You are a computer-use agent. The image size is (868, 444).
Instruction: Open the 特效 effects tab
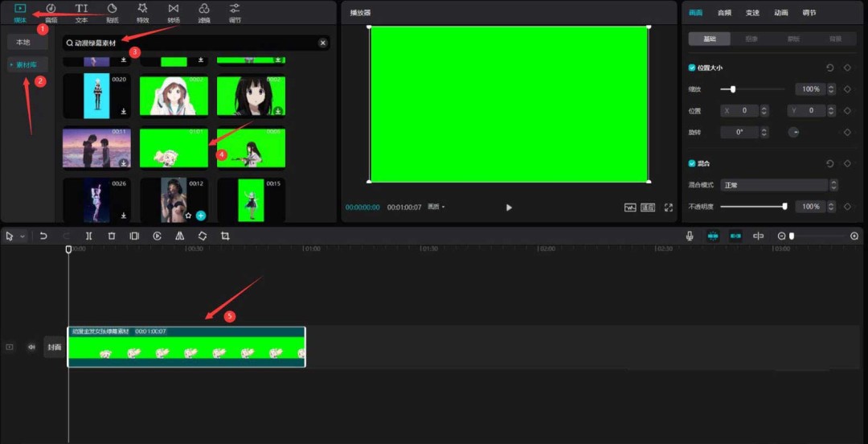pyautogui.click(x=142, y=12)
